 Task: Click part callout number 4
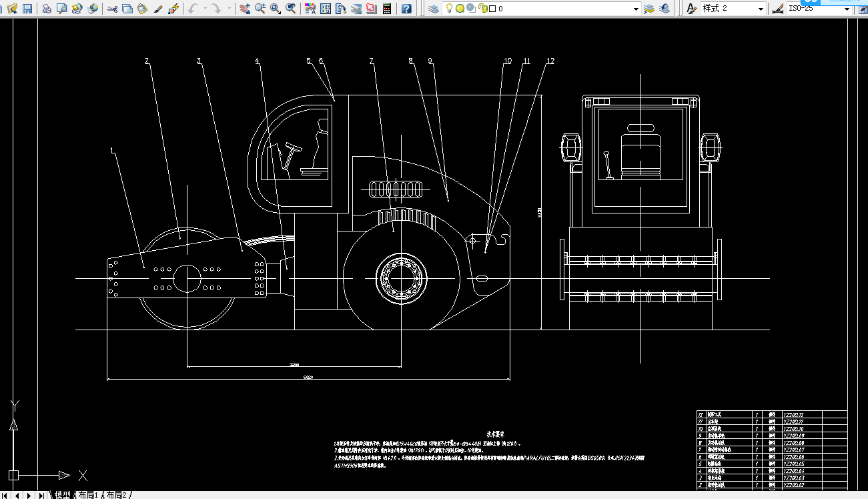(257, 61)
